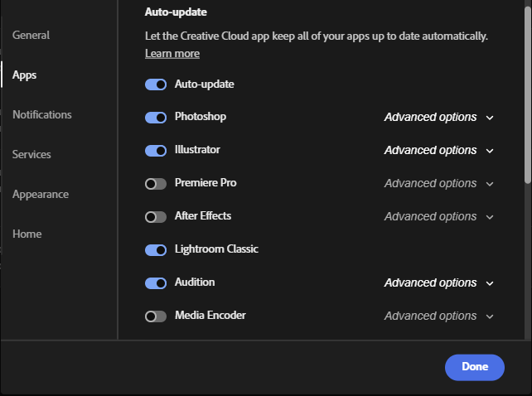The image size is (532, 396).
Task: Toggle Illustrator auto-update switch
Action: pyautogui.click(x=156, y=151)
